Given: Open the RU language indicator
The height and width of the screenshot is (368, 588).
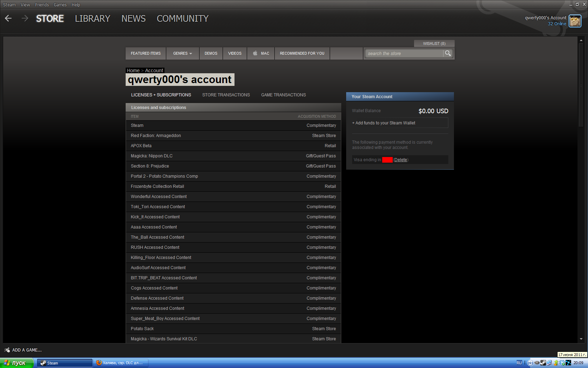Looking at the screenshot, I should tap(519, 363).
